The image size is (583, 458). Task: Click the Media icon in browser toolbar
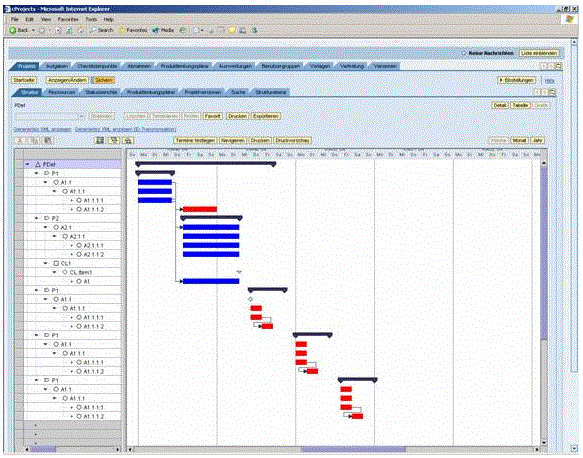tap(155, 30)
